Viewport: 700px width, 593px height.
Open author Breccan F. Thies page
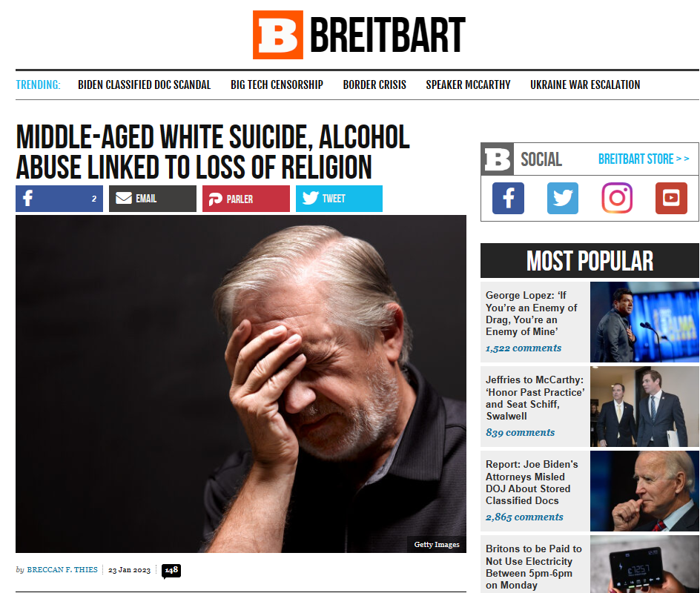(62, 570)
